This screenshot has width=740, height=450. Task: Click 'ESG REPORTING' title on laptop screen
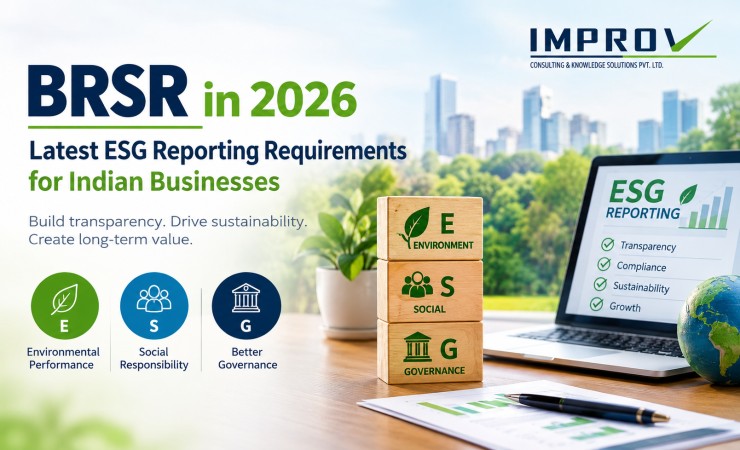643,200
